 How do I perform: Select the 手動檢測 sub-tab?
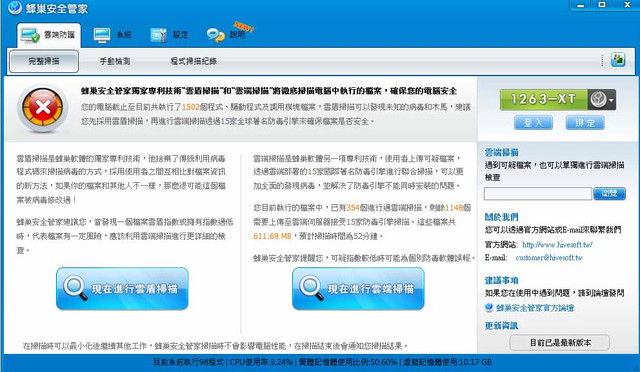115,61
